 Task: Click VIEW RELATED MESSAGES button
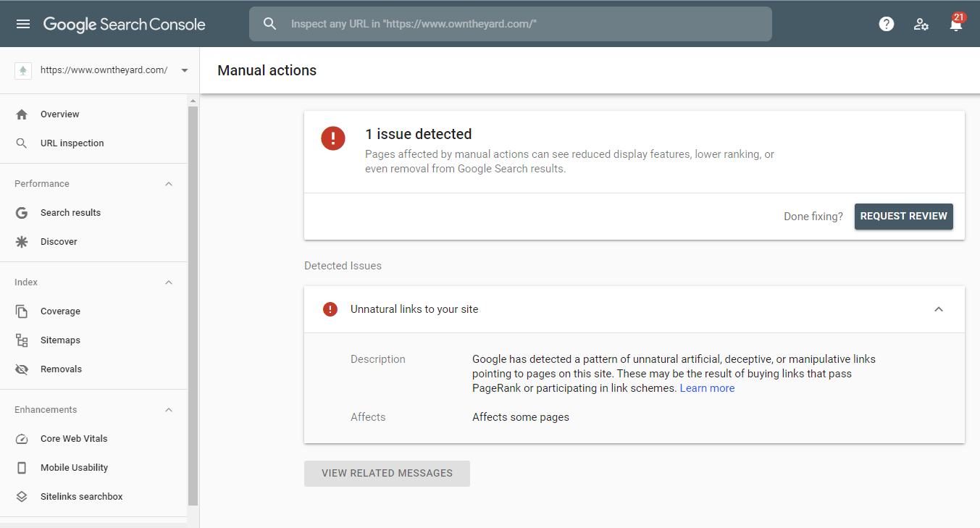[x=387, y=474]
